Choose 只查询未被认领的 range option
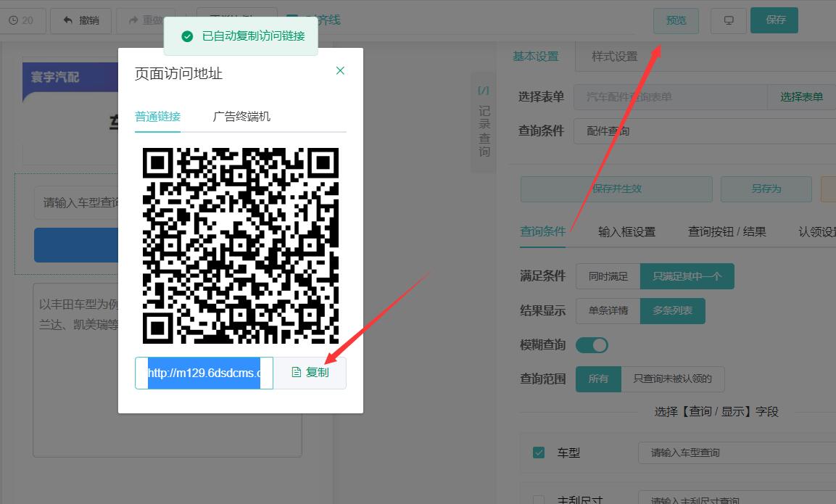The height and width of the screenshot is (504, 836). coord(672,379)
